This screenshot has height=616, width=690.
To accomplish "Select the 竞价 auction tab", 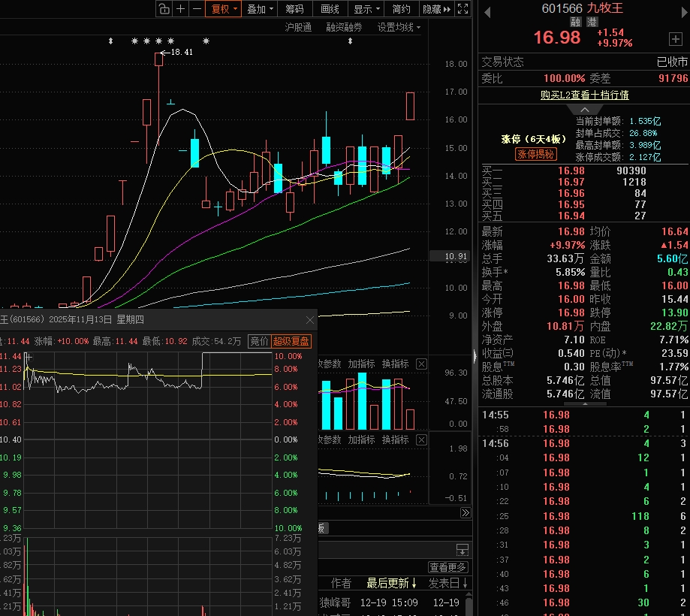I will tap(259, 341).
